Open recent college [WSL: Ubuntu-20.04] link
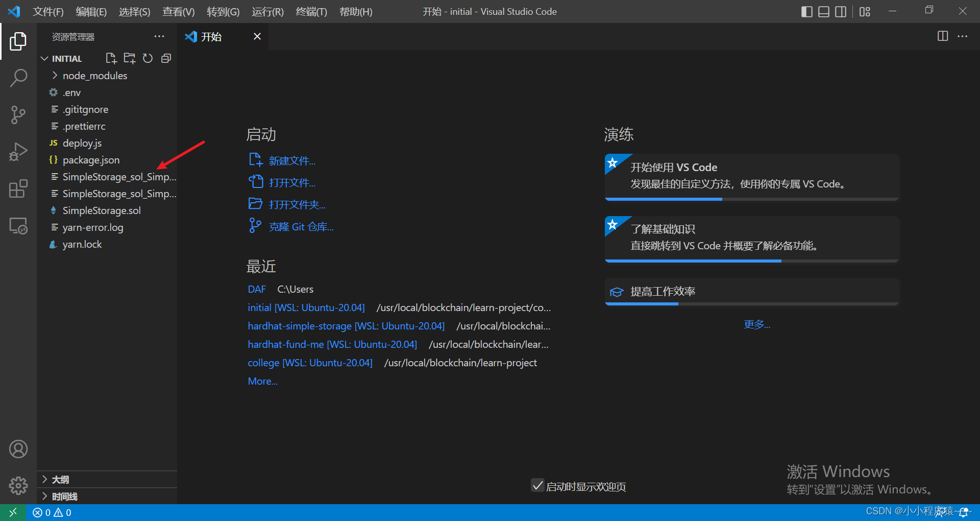The width and height of the screenshot is (980, 521). (310, 363)
